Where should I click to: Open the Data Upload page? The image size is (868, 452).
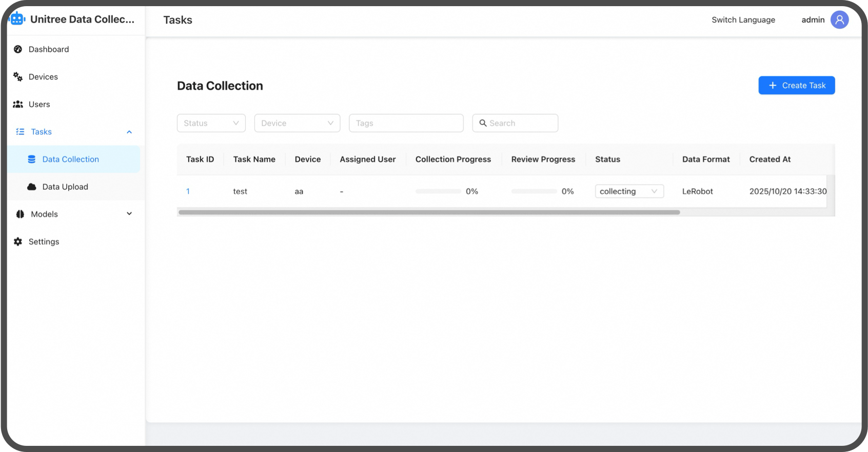point(65,187)
